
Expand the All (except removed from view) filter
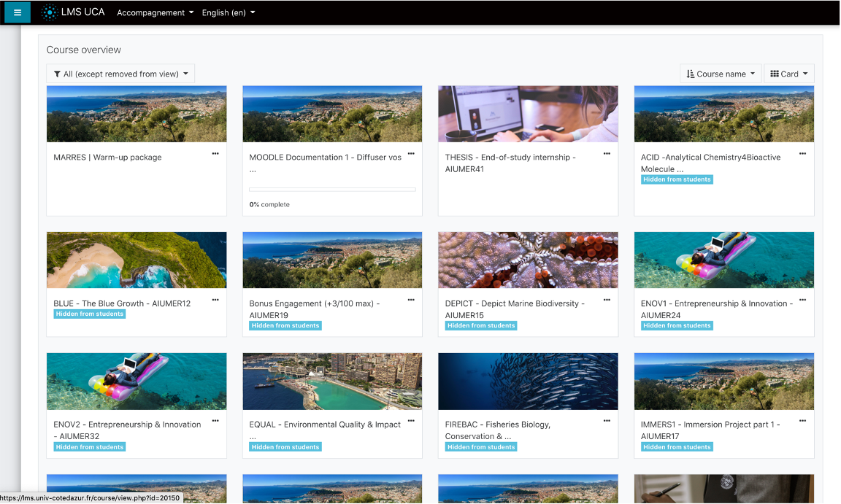tap(120, 74)
